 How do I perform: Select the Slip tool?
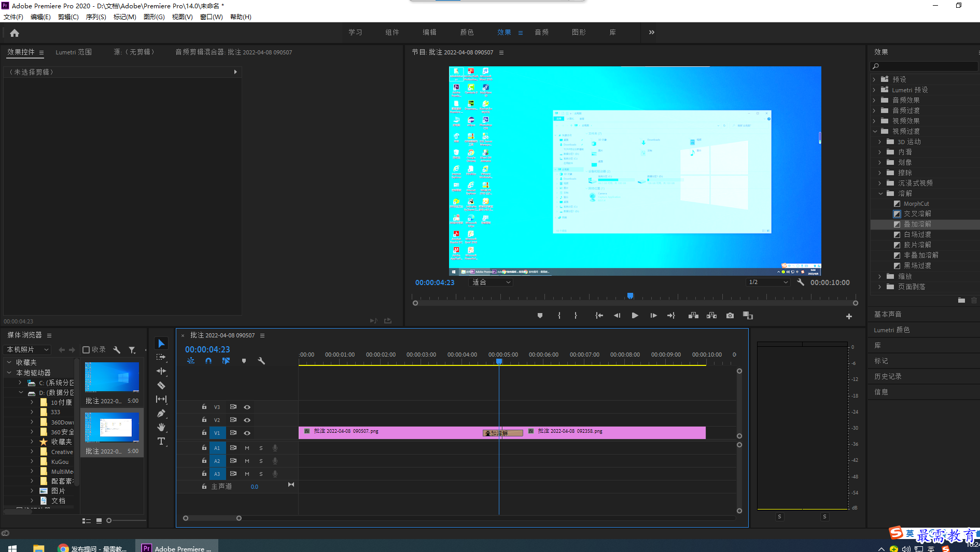(161, 399)
